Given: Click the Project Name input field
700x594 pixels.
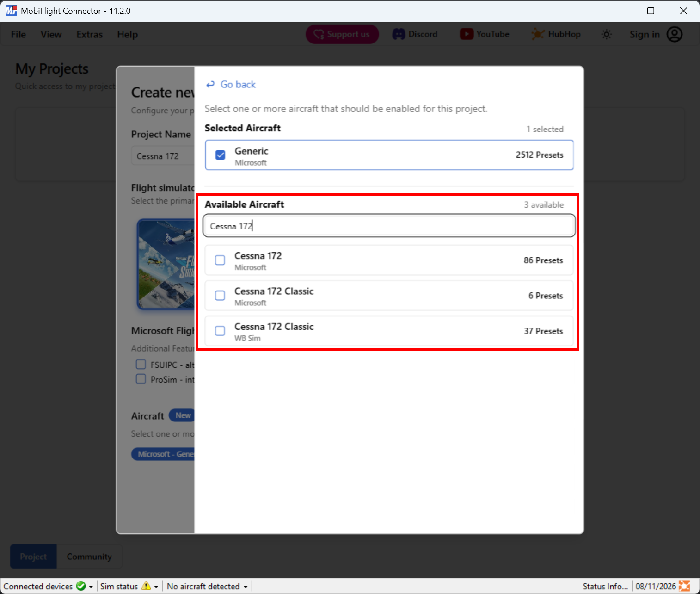Looking at the screenshot, I should tap(163, 156).
